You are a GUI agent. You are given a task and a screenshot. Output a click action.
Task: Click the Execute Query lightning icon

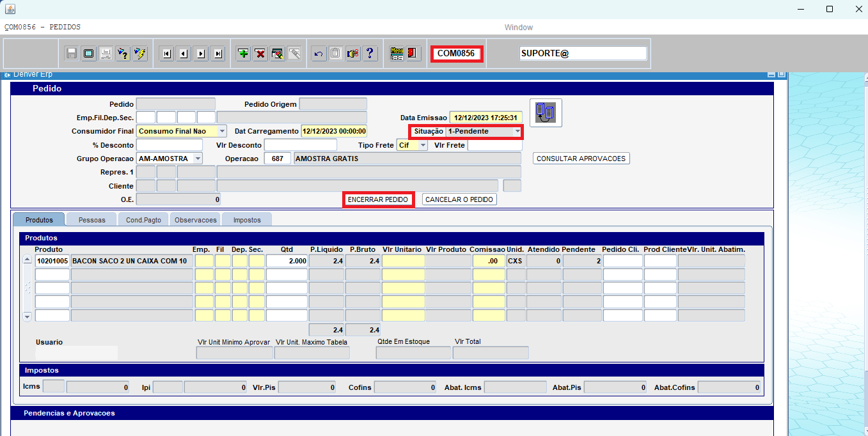[139, 54]
